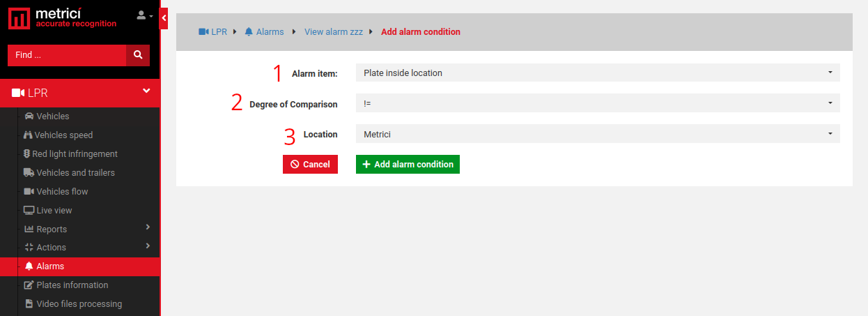Collapse the sidebar with the red arrow tab
Image resolution: width=868 pixels, height=316 pixels.
pyautogui.click(x=164, y=19)
